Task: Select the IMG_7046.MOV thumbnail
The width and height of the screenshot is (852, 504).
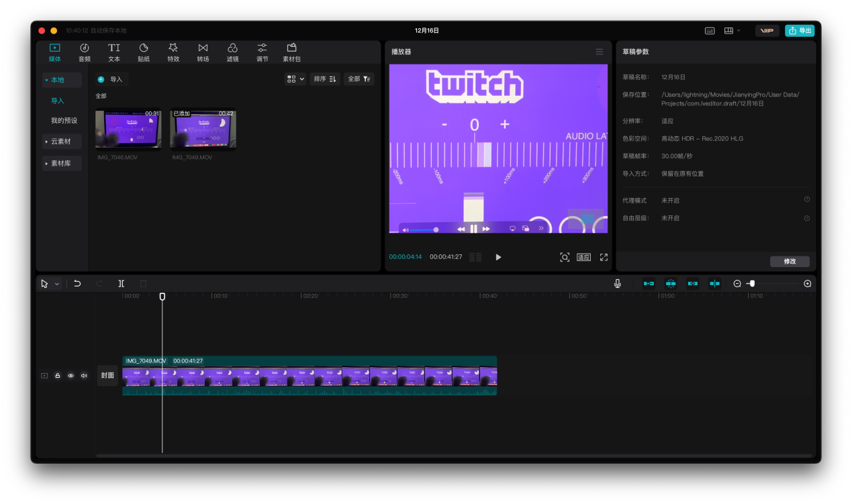Action: point(128,130)
